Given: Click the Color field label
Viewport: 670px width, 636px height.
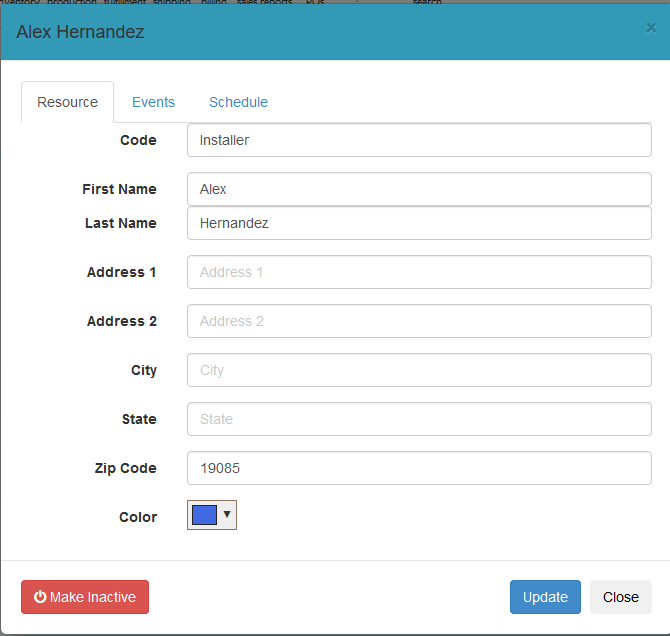Looking at the screenshot, I should click(x=137, y=517).
